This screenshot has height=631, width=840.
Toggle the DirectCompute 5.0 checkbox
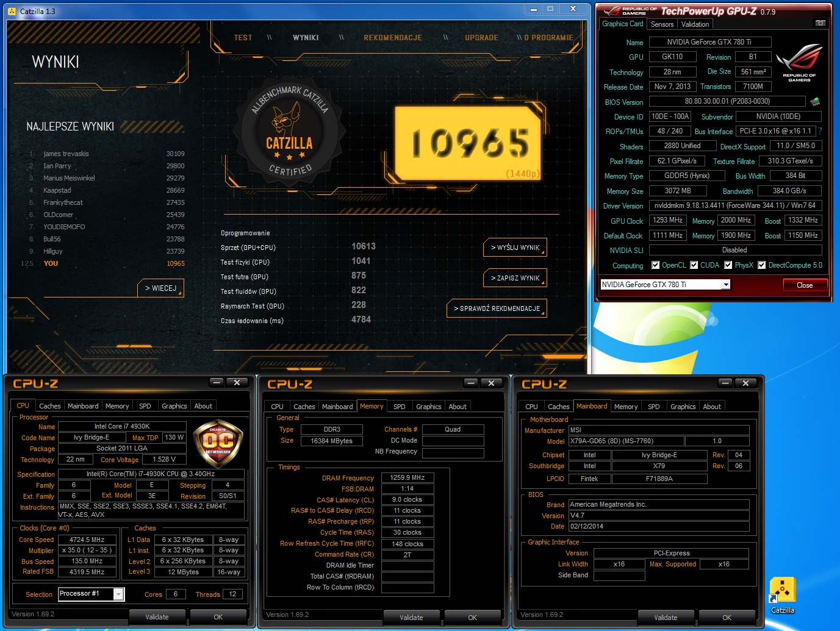(762, 265)
